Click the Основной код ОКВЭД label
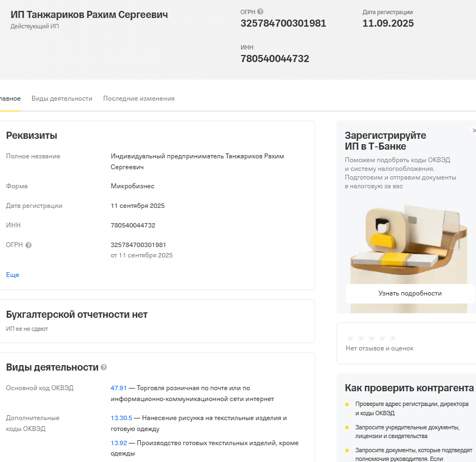 click(40, 388)
